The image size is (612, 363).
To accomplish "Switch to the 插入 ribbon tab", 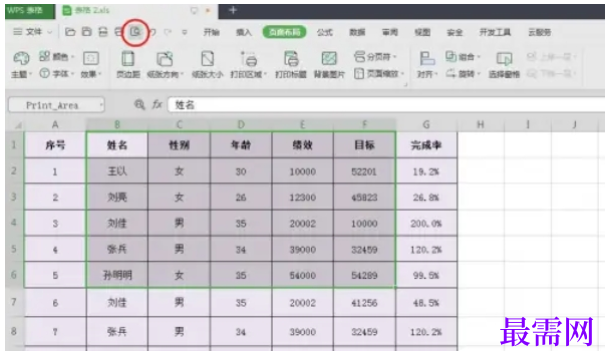I will pyautogui.click(x=244, y=32).
